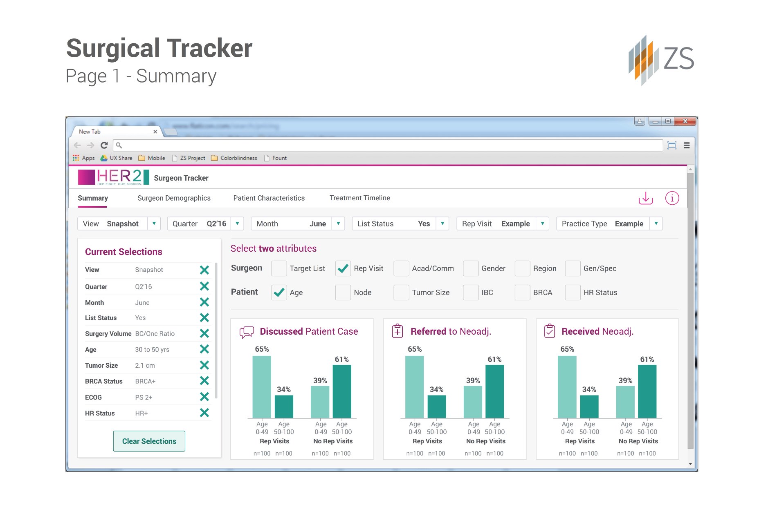This screenshot has height=532, width=777.
Task: Open the ZS Project bookmark
Action: 189,158
